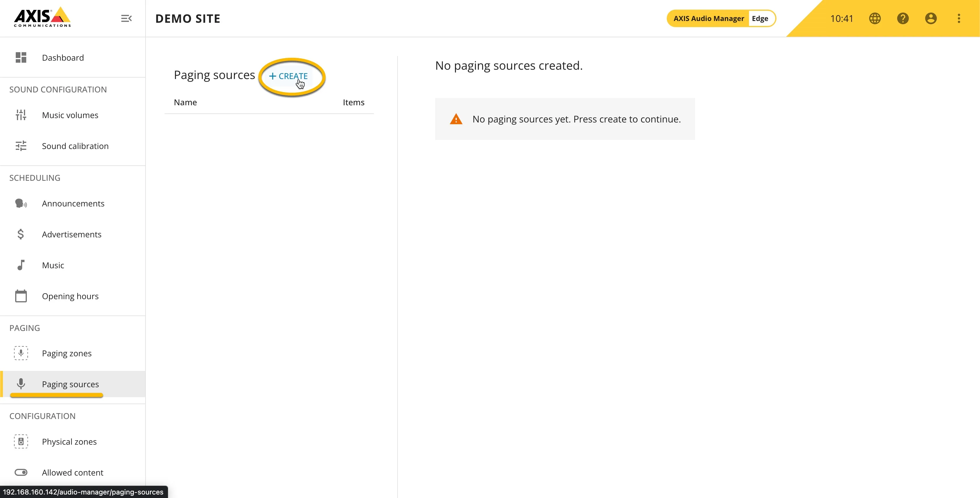Click the AXIS Audio Manager Edge badge
The width and height of the screenshot is (980, 498).
[x=721, y=18]
